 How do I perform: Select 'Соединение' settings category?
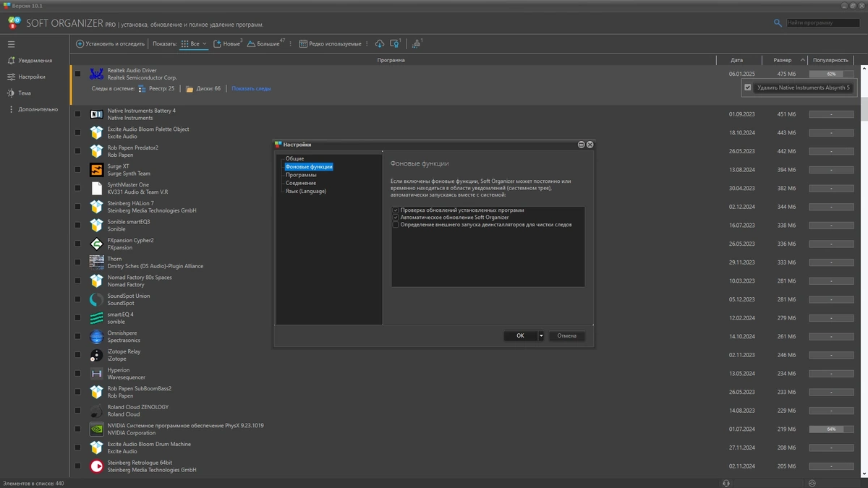pyautogui.click(x=300, y=183)
